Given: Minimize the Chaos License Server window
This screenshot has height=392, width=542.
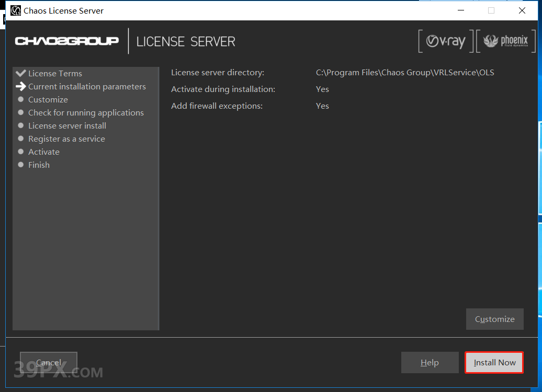Looking at the screenshot, I should pos(461,10).
